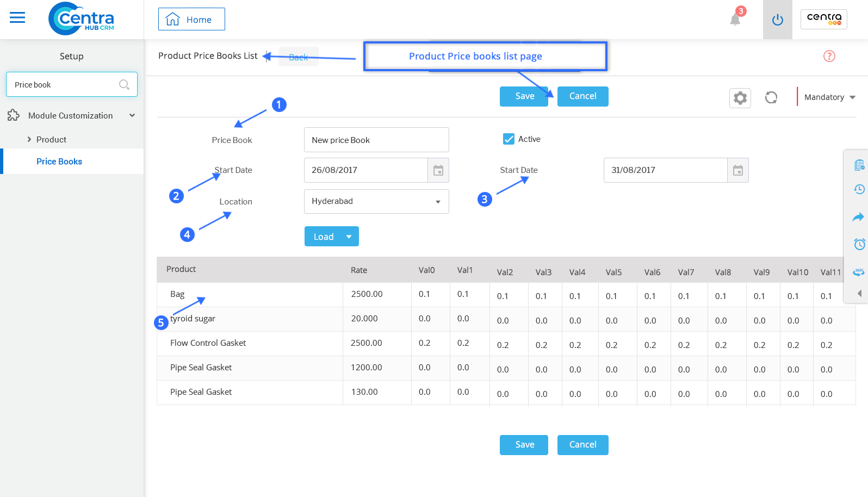Click the 20.000 rate cell

pyautogui.click(x=364, y=319)
